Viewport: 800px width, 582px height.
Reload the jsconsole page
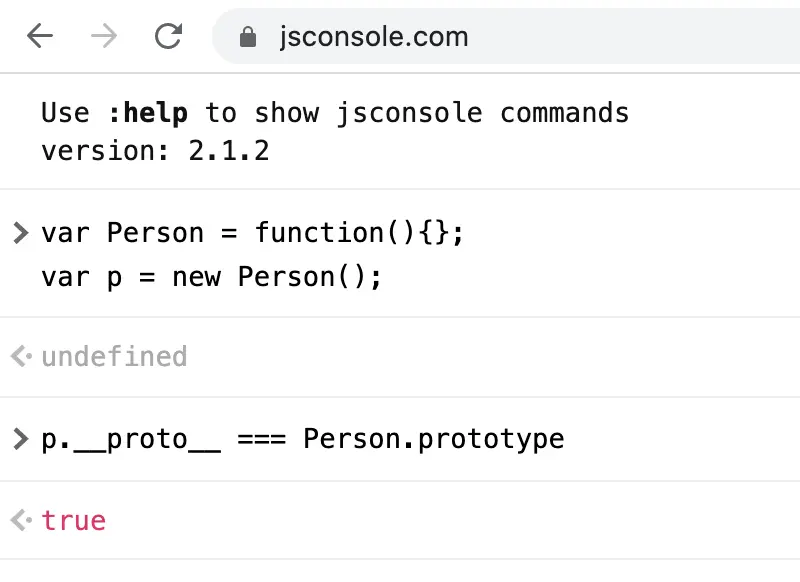click(x=168, y=36)
